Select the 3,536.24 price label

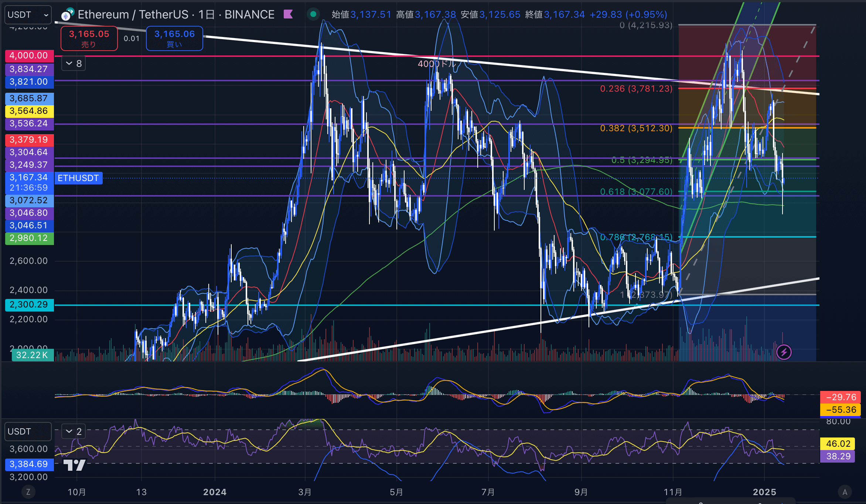[x=30, y=123]
